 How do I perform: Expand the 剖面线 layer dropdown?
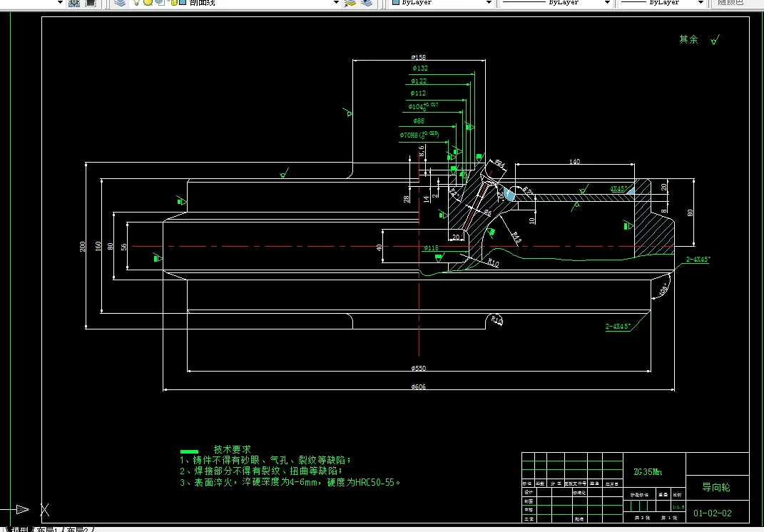[x=336, y=2]
